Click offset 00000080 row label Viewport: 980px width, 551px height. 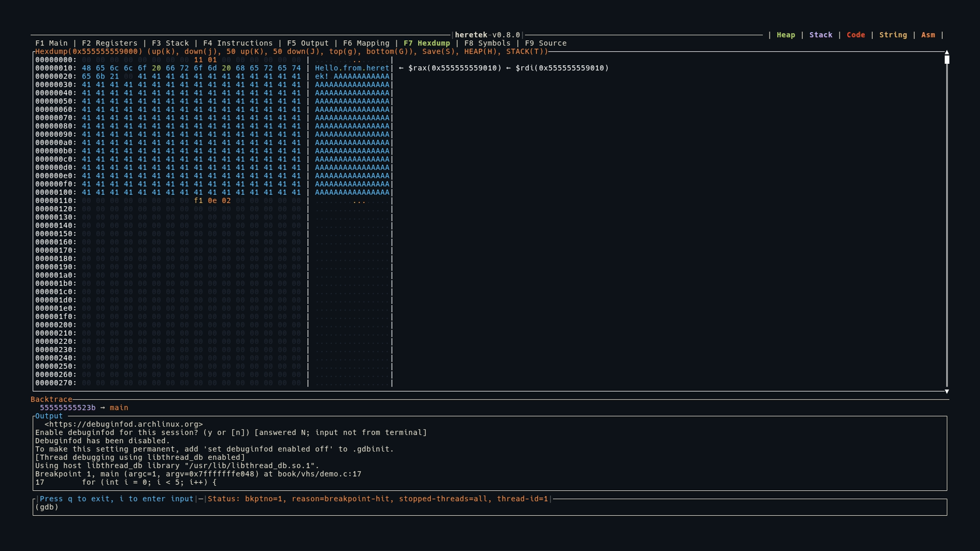click(56, 126)
